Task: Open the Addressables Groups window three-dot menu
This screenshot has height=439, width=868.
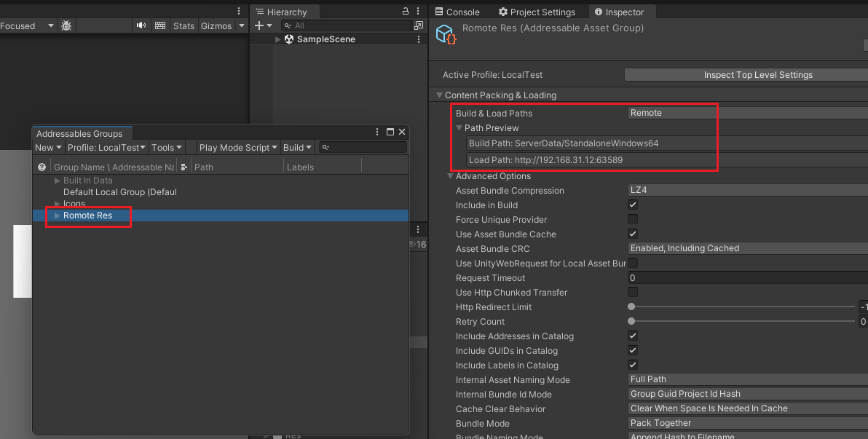Action: pos(377,132)
